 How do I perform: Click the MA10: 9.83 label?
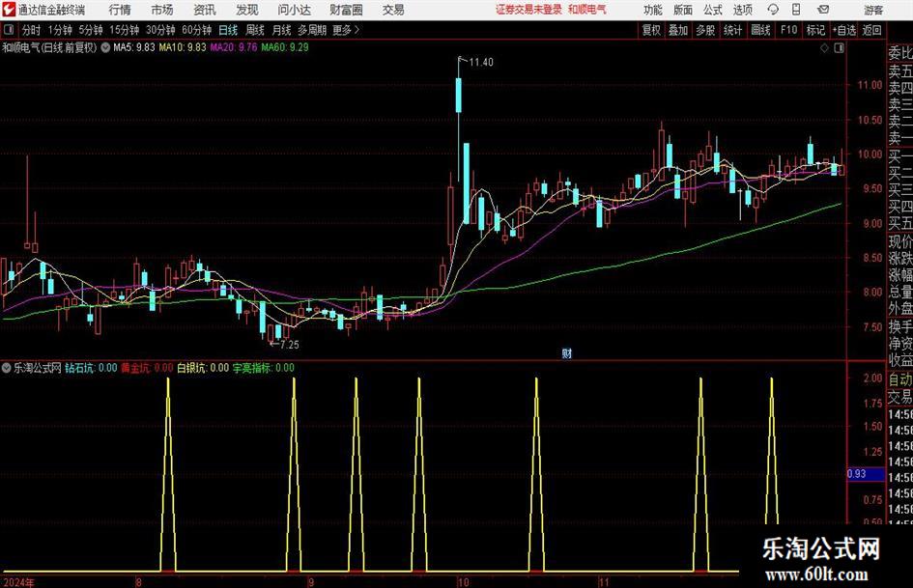click(183, 47)
